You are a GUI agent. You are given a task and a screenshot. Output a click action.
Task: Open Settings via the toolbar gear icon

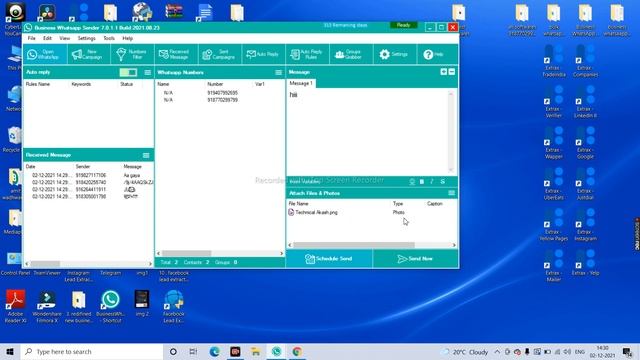pyautogui.click(x=395, y=54)
